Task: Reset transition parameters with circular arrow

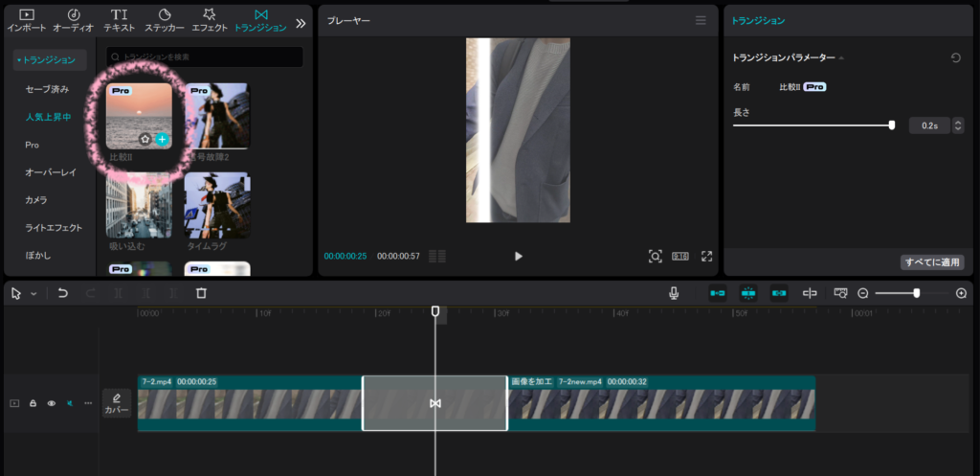Action: (x=955, y=57)
